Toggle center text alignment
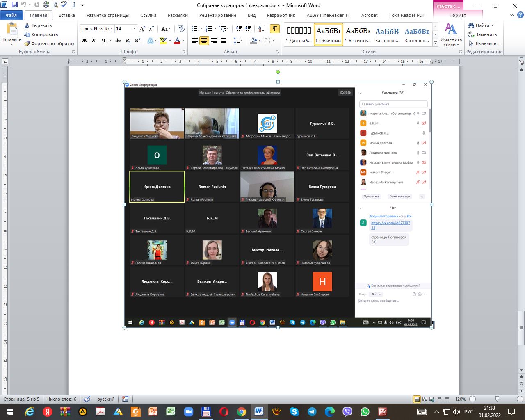The width and height of the screenshot is (525, 420). coord(204,41)
